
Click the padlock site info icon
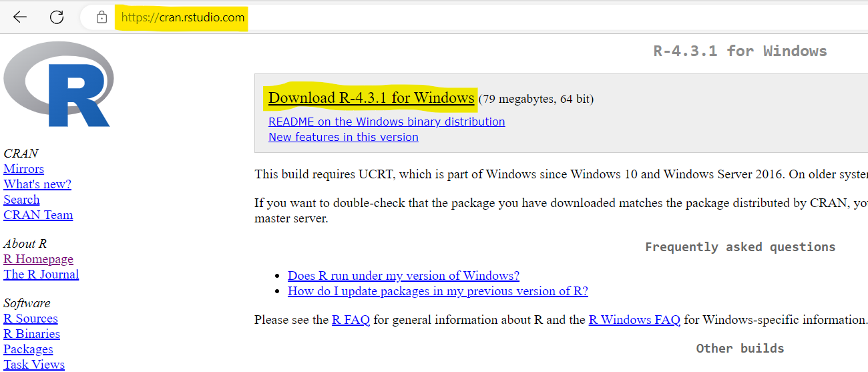coord(101,17)
